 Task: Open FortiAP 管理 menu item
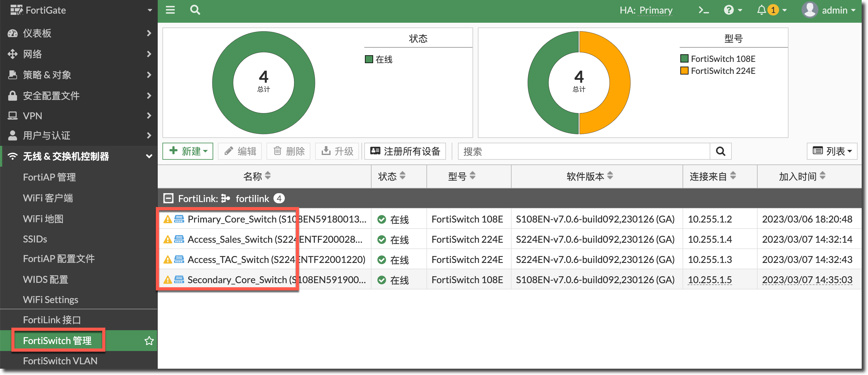pyautogui.click(x=50, y=177)
